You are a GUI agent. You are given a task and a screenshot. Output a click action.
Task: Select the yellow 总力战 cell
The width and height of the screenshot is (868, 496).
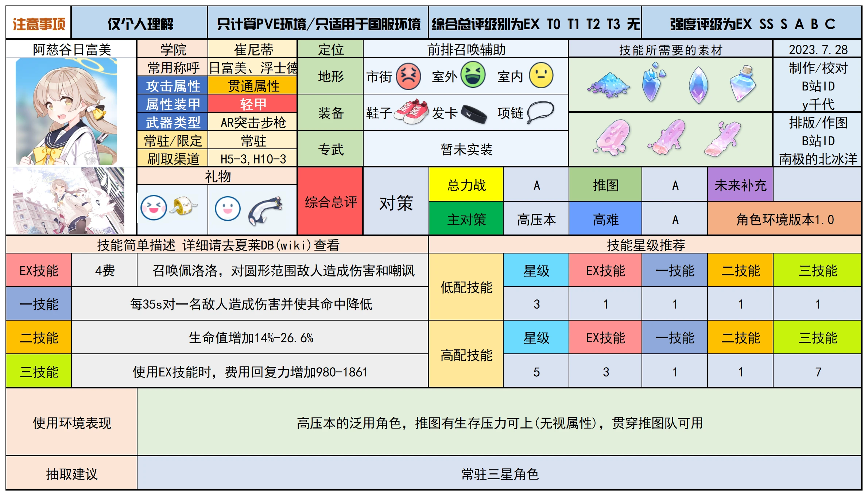click(466, 185)
